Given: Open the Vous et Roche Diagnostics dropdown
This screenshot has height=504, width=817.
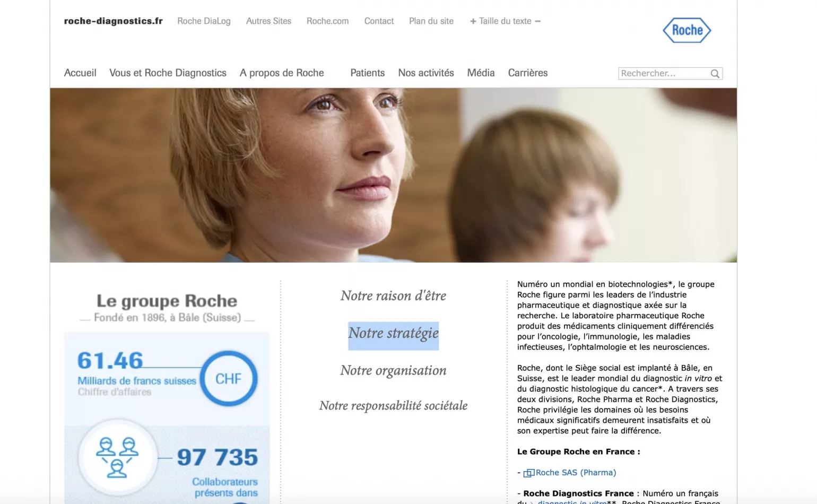Looking at the screenshot, I should point(168,73).
